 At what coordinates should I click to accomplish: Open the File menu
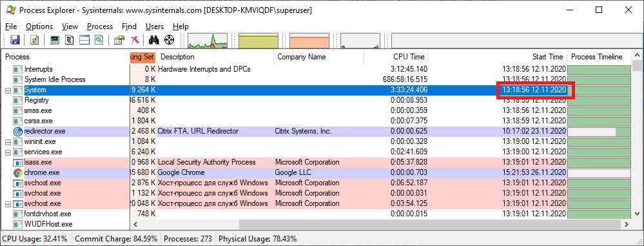(11, 26)
